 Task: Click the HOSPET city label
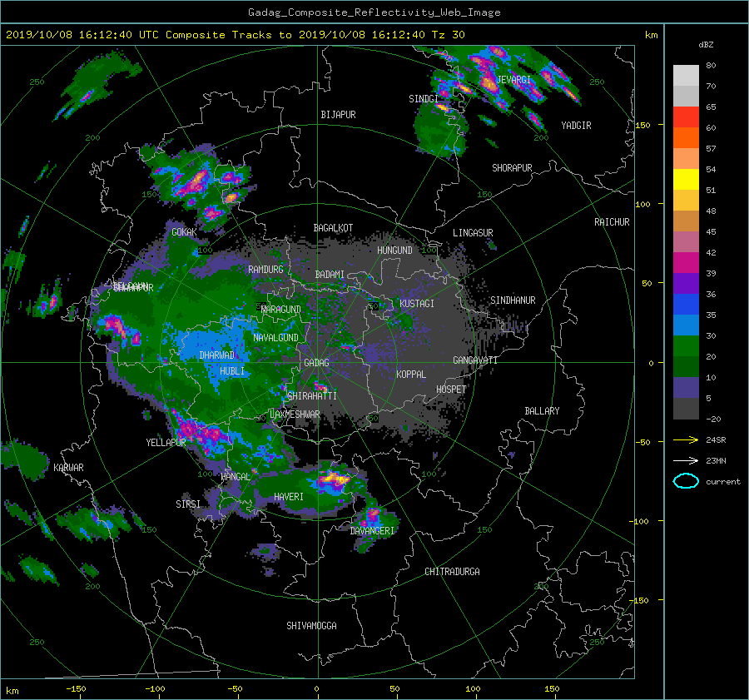451,390
